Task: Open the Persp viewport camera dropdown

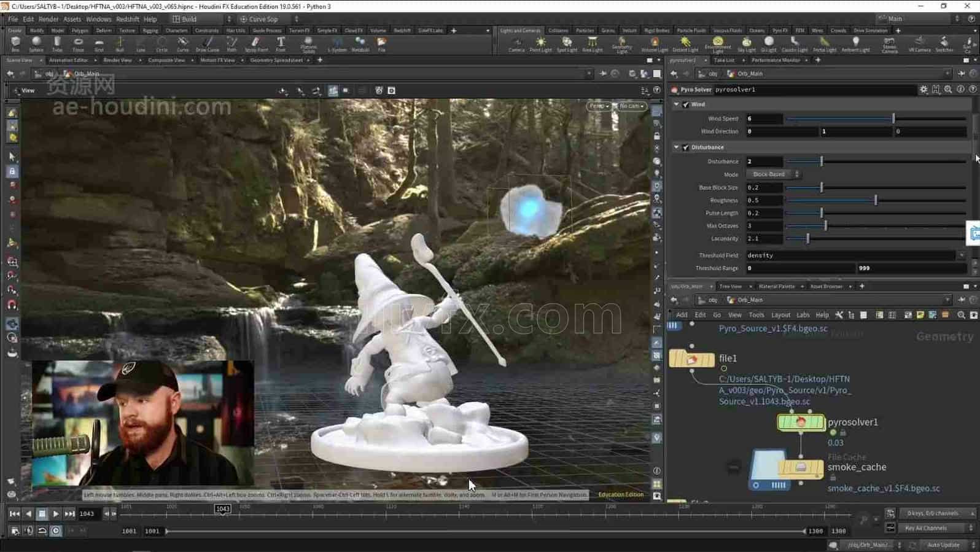Action: click(599, 106)
